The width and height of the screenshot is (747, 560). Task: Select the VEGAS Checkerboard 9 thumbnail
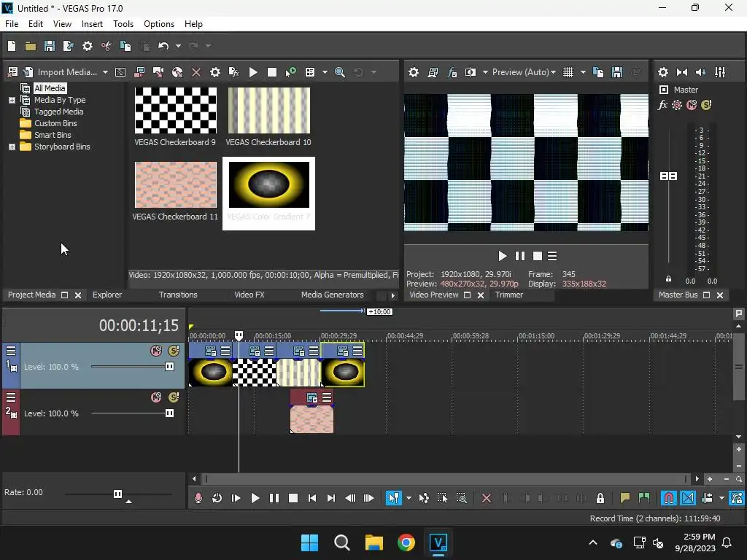click(175, 111)
